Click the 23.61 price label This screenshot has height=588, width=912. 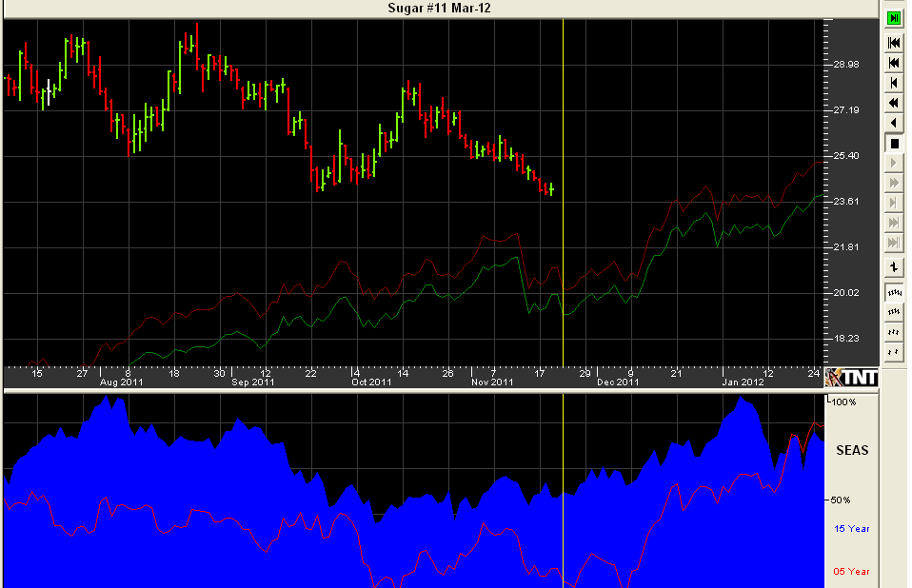[x=845, y=202]
